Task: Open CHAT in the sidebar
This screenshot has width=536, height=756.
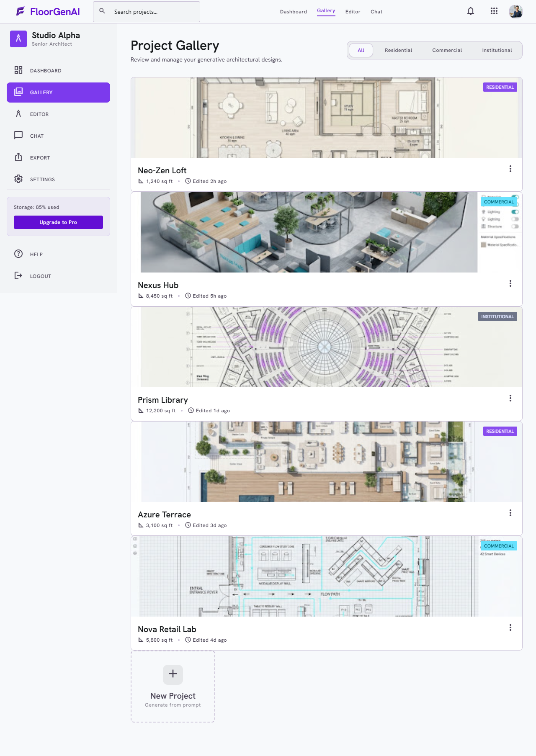Action: click(58, 136)
